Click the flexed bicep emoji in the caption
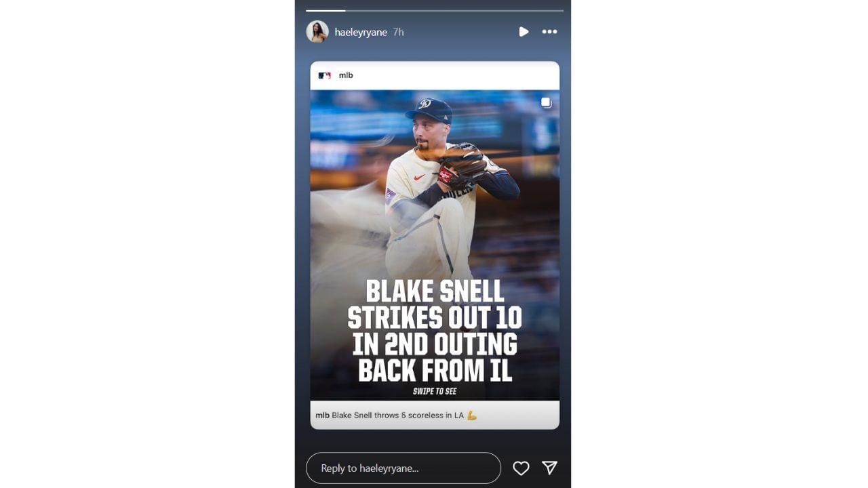The height and width of the screenshot is (488, 868). tap(472, 415)
